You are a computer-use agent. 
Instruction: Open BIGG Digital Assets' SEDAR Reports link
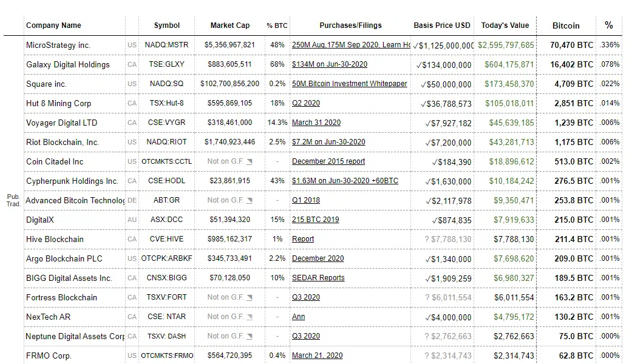point(318,278)
